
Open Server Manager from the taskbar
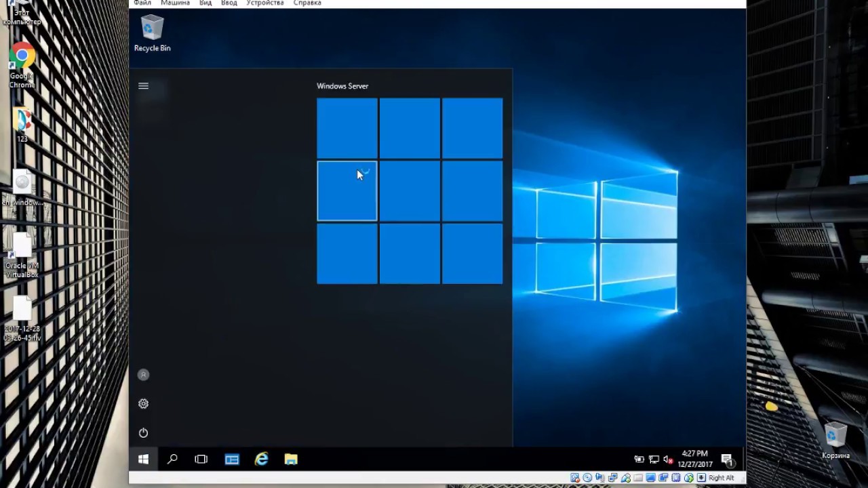pos(232,460)
